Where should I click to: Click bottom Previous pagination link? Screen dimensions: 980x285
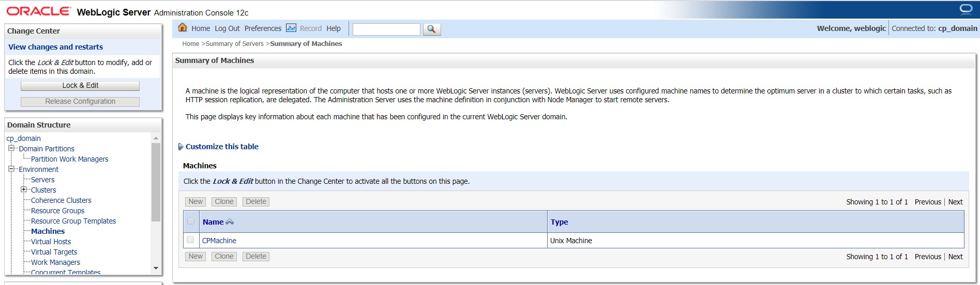[x=928, y=257]
